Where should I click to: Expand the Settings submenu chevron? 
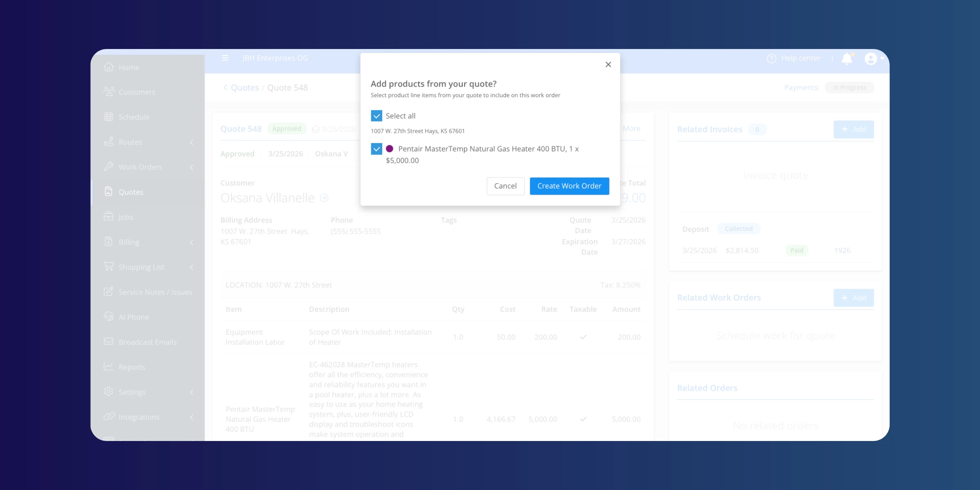192,392
